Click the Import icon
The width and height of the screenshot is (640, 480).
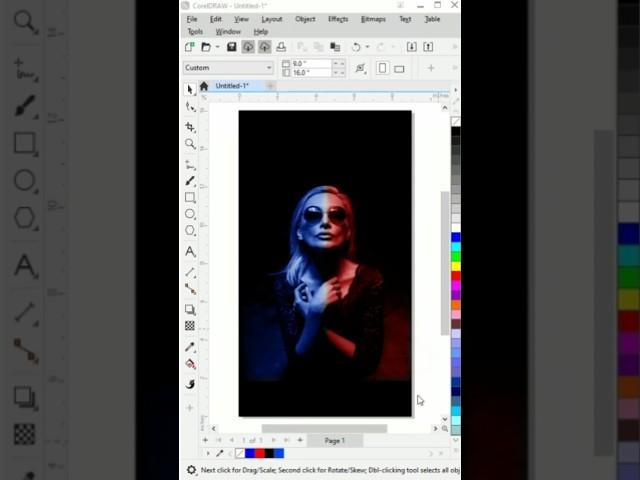[411, 47]
